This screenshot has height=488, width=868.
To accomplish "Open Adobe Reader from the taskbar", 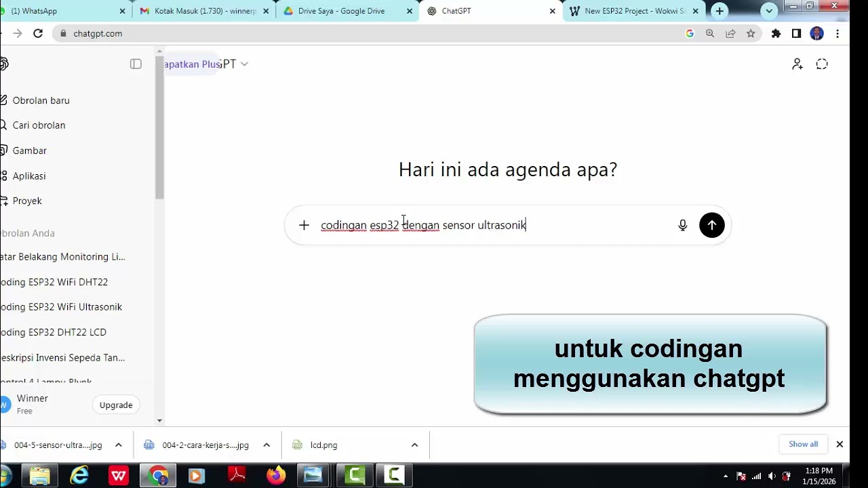I will pyautogui.click(x=237, y=475).
